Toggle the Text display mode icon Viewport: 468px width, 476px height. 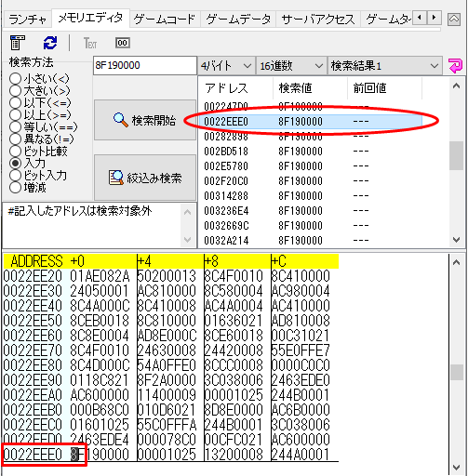pyautogui.click(x=90, y=43)
